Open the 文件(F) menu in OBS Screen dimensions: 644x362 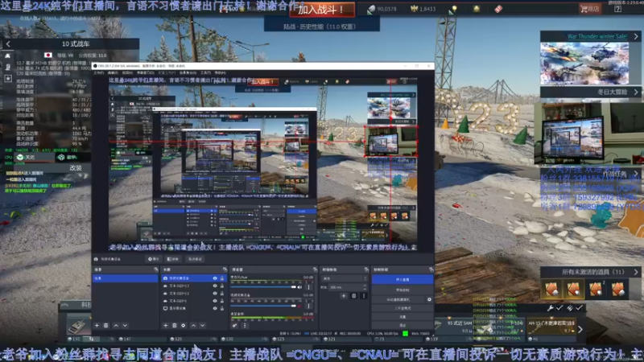[98, 72]
